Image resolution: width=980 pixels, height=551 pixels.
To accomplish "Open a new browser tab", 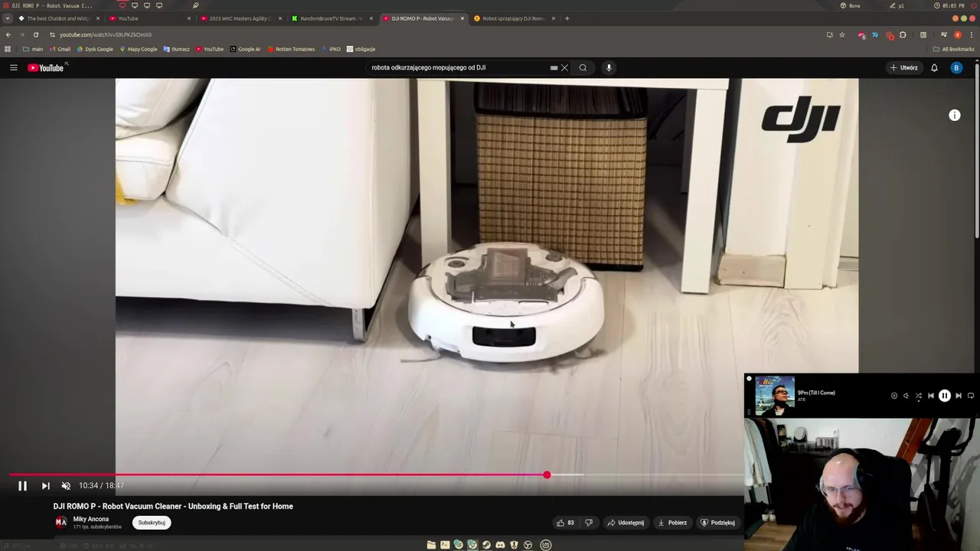I will 567,18.
